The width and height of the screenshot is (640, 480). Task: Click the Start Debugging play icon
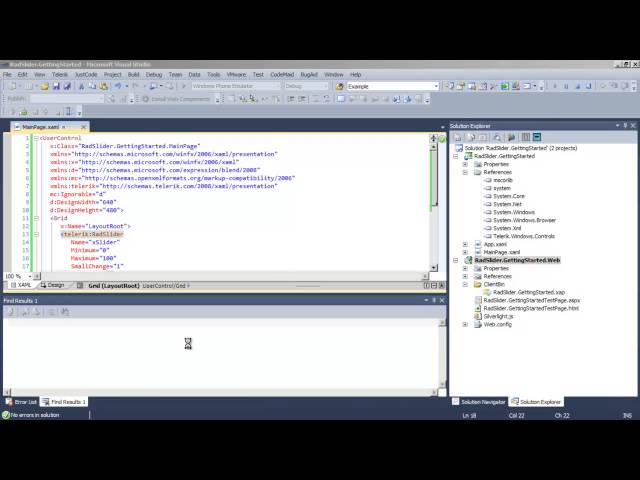click(x=184, y=86)
